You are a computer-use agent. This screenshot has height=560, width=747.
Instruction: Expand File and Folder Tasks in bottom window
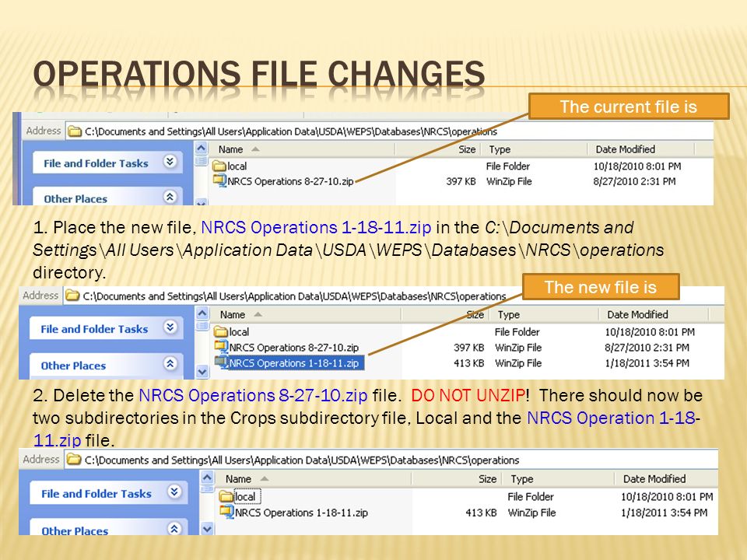click(174, 492)
